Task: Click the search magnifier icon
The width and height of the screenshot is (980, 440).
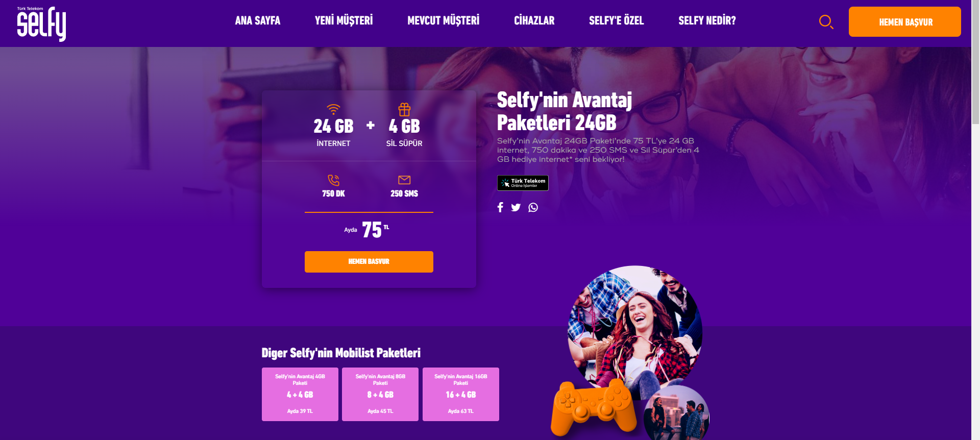Action: coord(826,22)
